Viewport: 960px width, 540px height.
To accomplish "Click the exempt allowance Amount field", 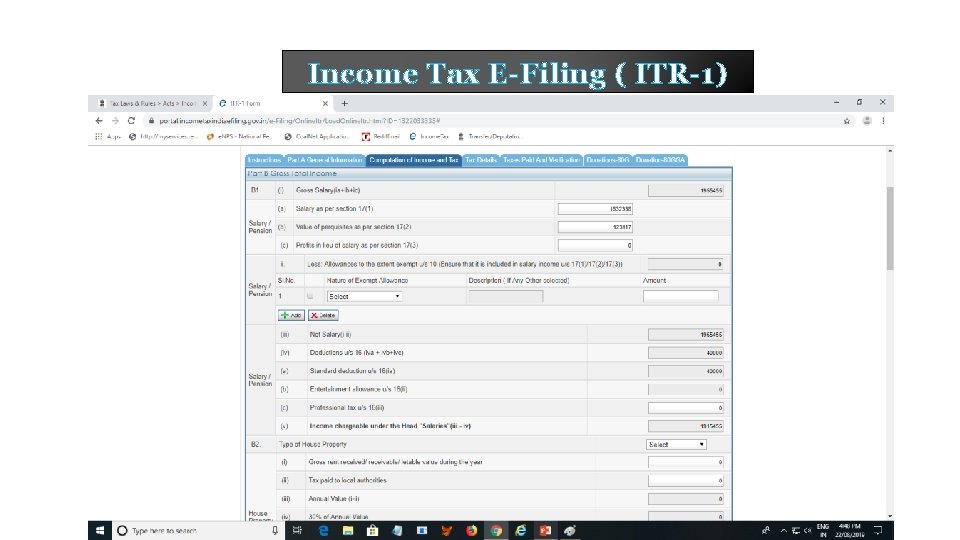I will point(680,296).
